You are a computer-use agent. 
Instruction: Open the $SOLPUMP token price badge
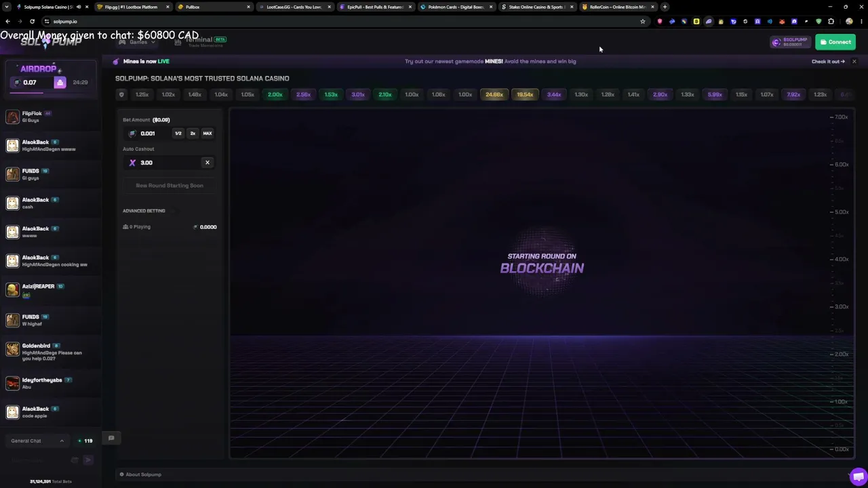(790, 42)
